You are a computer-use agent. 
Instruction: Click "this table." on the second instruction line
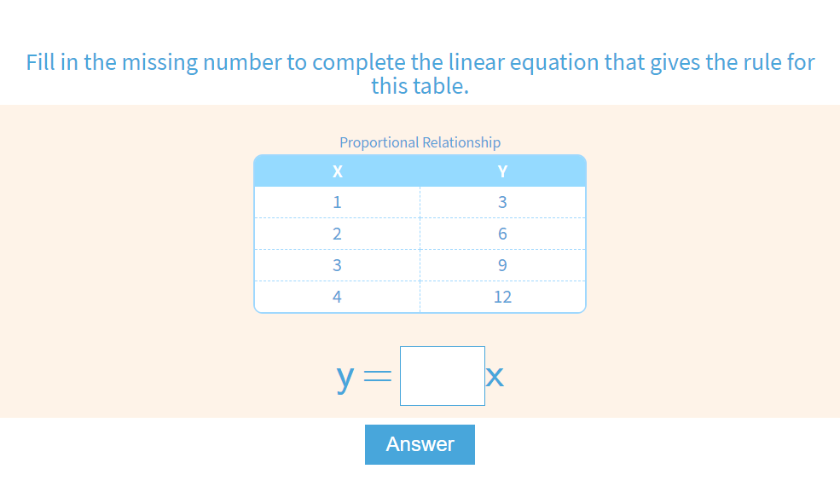pos(419,86)
